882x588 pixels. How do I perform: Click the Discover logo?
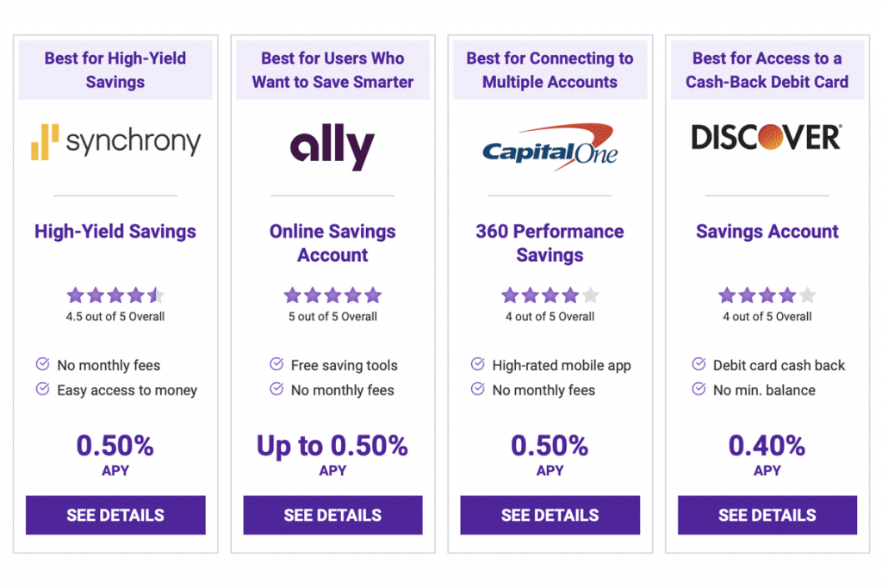click(767, 137)
